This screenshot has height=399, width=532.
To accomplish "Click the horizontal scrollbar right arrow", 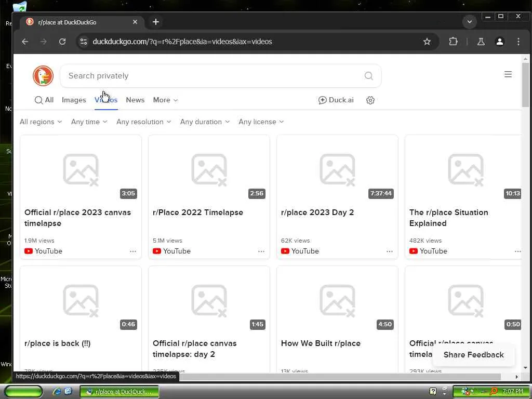I will point(517,377).
